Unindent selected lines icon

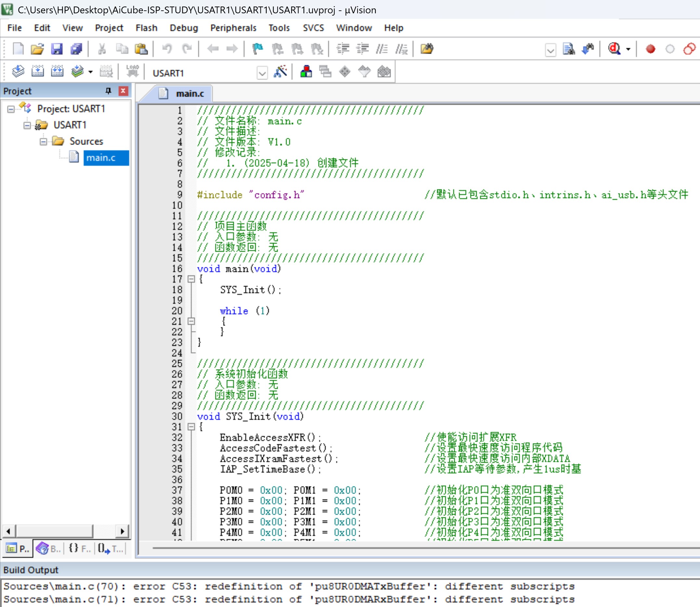point(363,49)
